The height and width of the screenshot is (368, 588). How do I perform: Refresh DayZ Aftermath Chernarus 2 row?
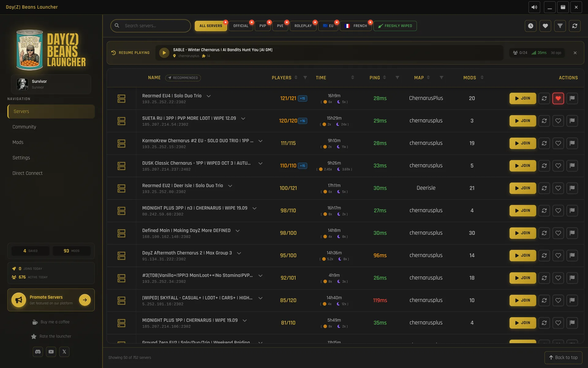pyautogui.click(x=544, y=255)
